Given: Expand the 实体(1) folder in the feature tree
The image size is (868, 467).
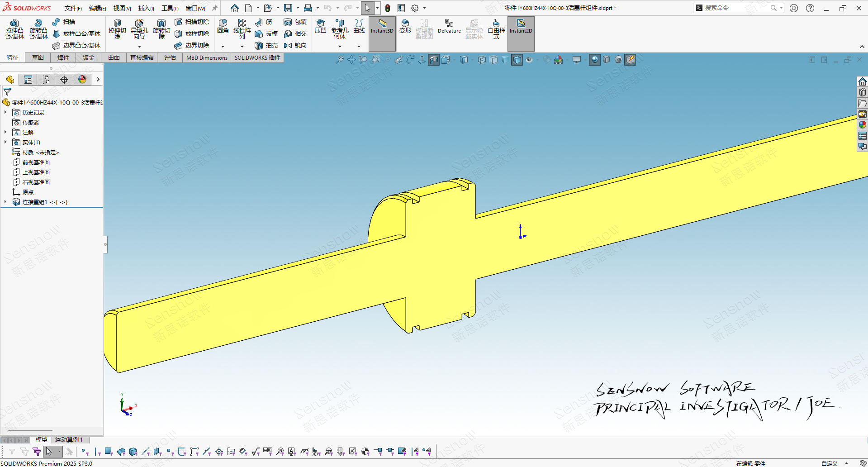Looking at the screenshot, I should 5,142.
